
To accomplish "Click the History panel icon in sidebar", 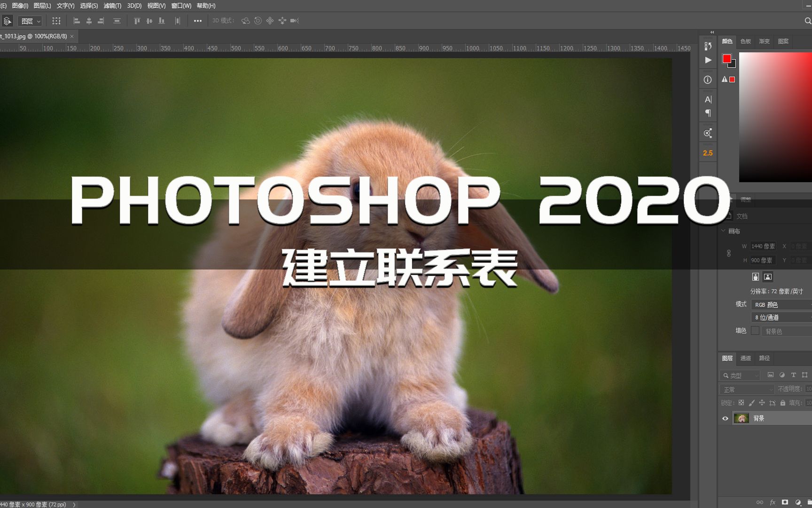I will [708, 46].
